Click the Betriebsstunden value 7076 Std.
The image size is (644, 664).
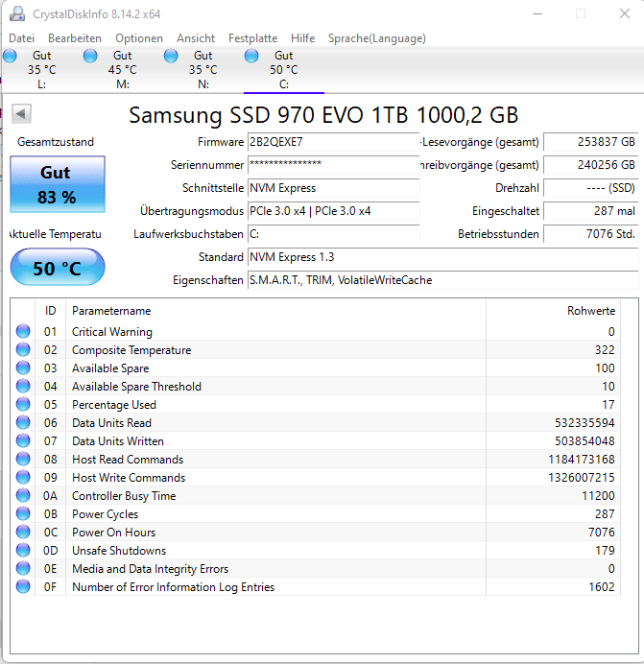click(590, 234)
